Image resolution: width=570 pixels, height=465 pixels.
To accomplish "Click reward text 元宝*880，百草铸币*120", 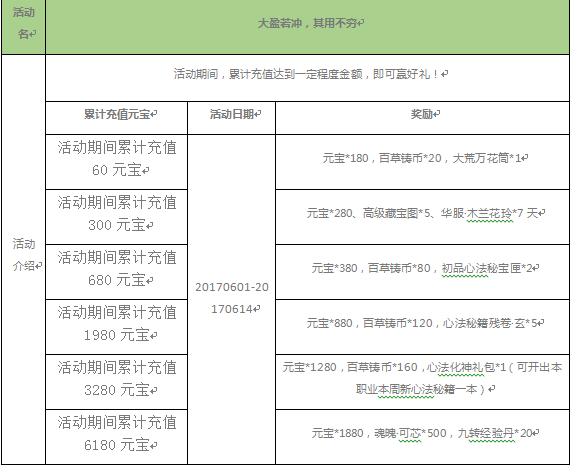I will point(370,323).
